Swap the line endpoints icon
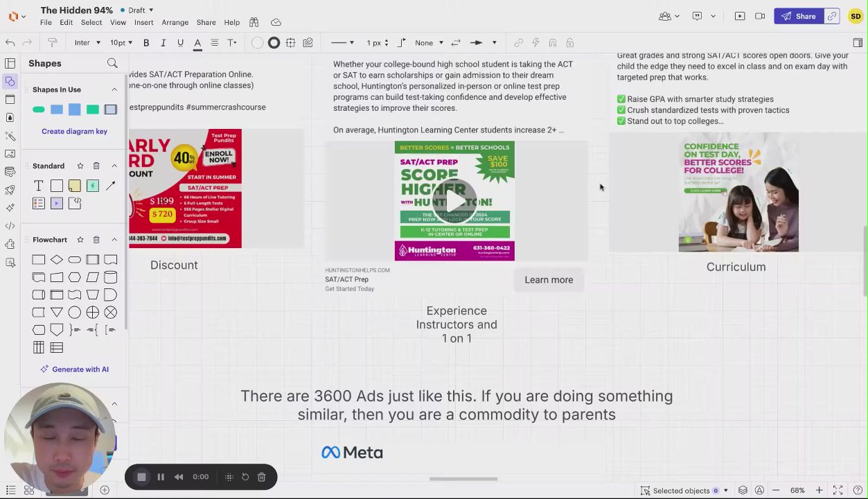Screen dimensions: 868x499 point(456,43)
